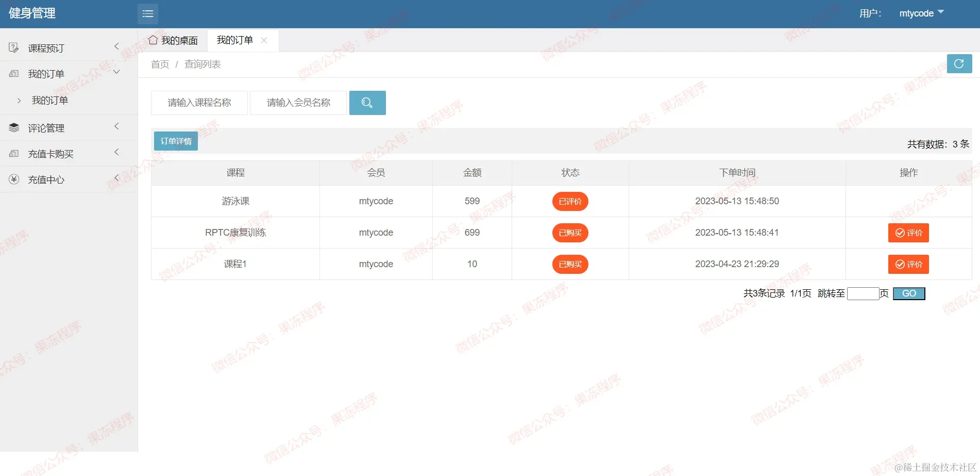980x476 pixels.
Task: Click the 查询列表 breadcrumb
Action: (x=202, y=64)
